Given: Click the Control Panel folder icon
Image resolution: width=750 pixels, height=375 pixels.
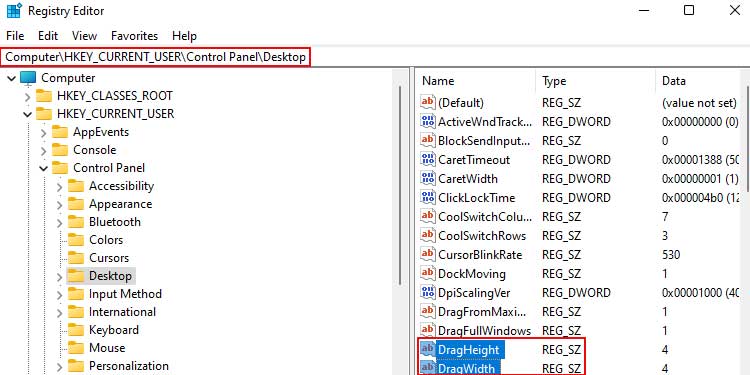Looking at the screenshot, I should 60,168.
